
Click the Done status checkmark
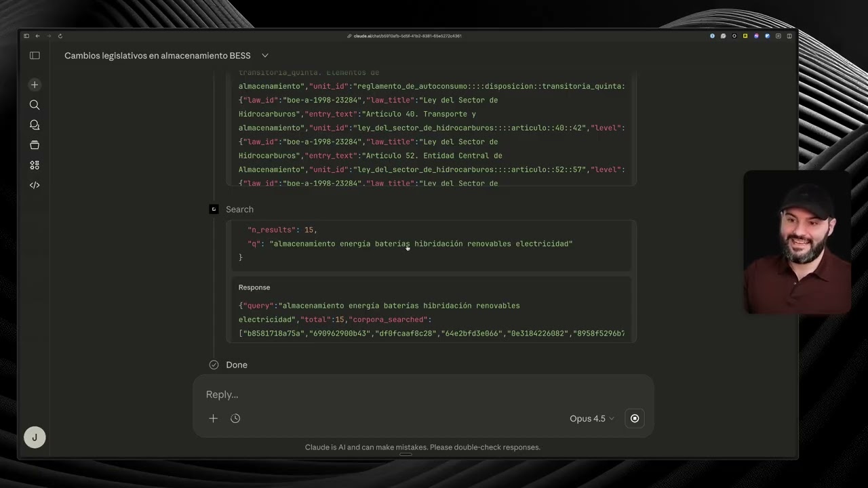pyautogui.click(x=214, y=365)
